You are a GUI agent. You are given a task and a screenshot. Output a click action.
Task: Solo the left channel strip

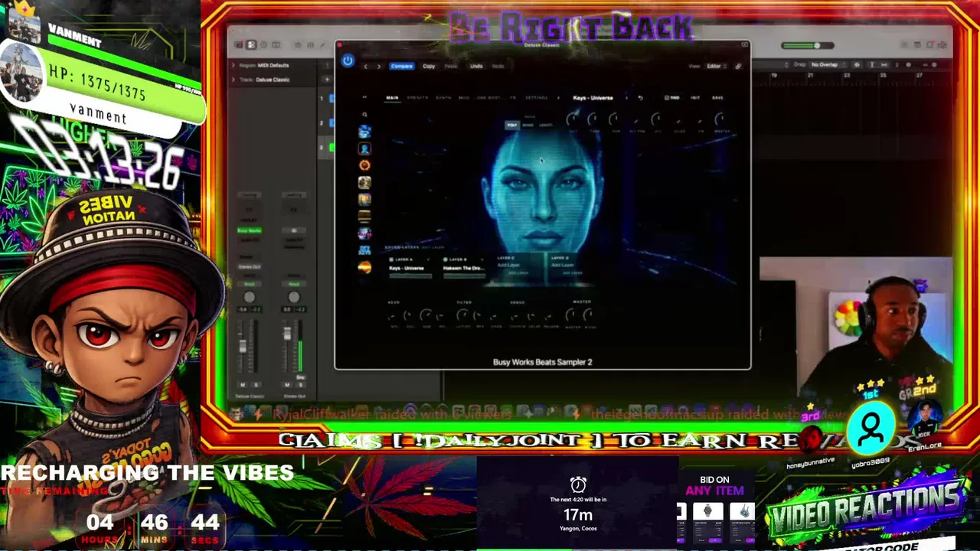coord(256,385)
